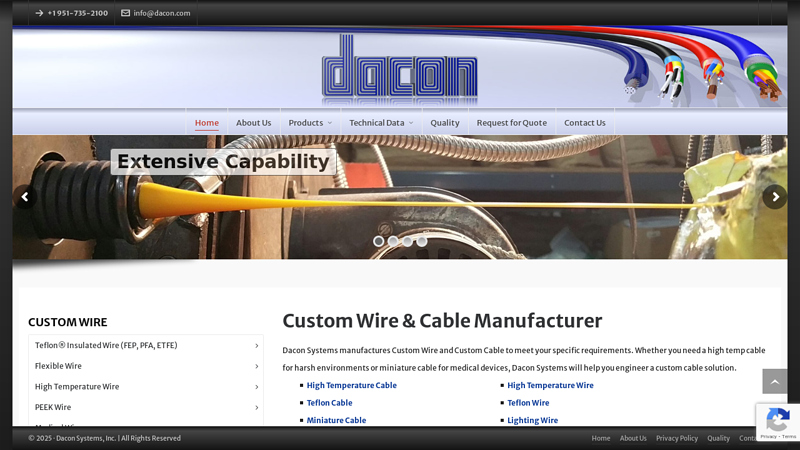Open the Home link in the footer
This screenshot has width=800, height=450.
601,438
